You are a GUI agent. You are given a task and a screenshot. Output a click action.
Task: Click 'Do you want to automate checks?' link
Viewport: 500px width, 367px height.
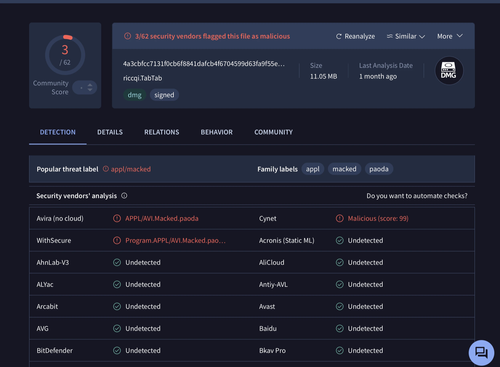[x=417, y=196]
